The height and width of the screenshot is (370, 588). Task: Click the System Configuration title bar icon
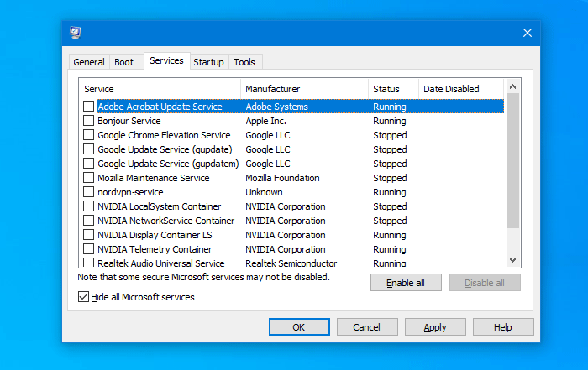[76, 33]
